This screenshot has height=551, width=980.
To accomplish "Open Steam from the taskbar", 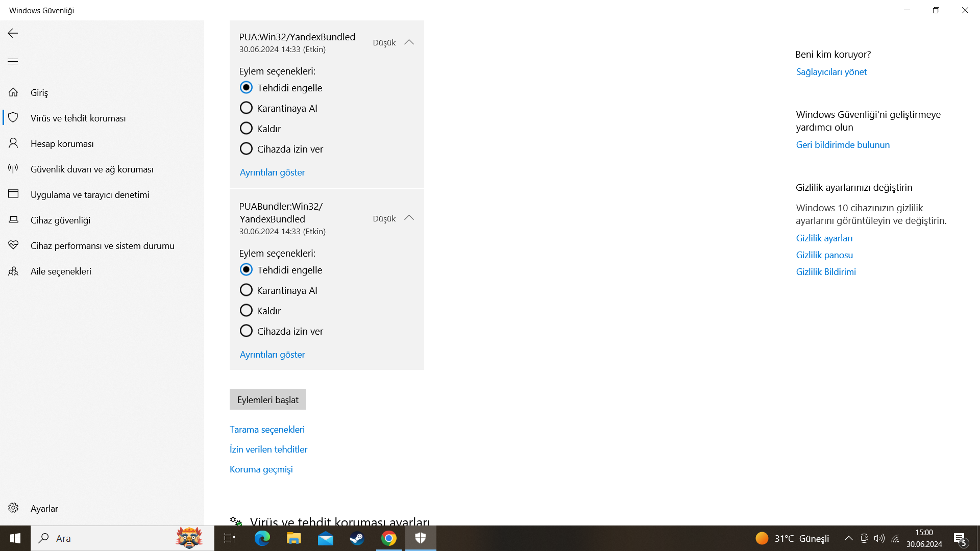I will pos(357,538).
